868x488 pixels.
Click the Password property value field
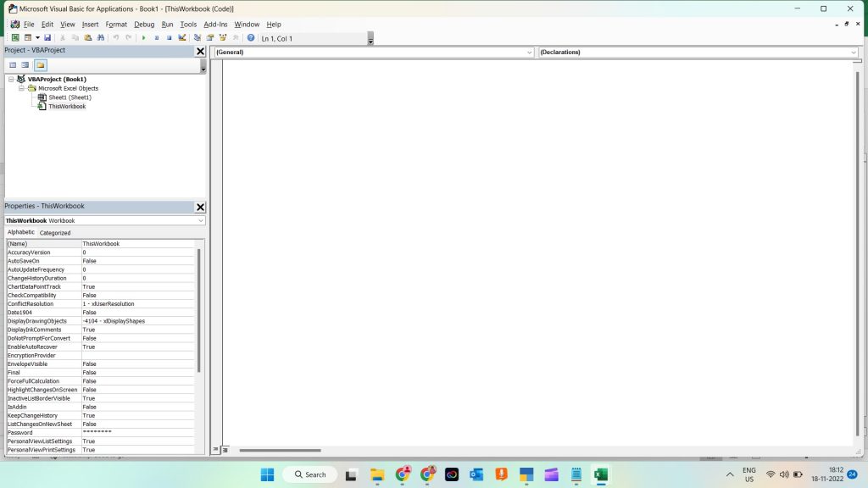138,433
